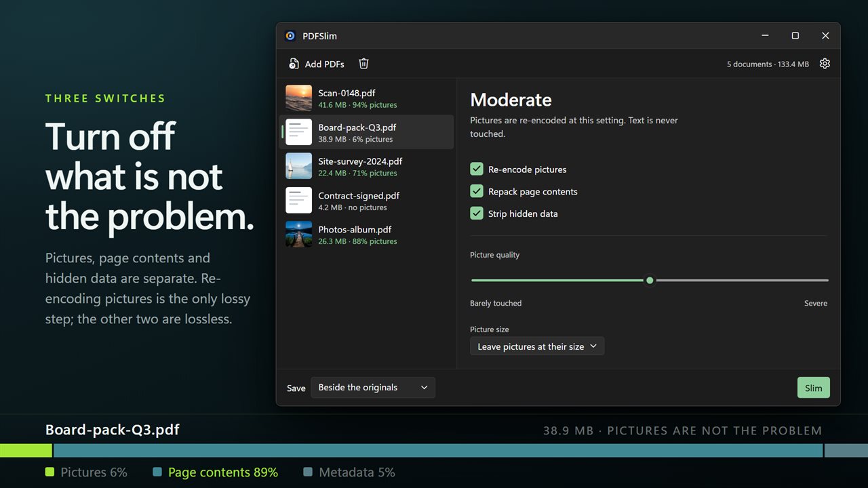Click the Picture quality slider handle
868x488 pixels.
650,280
